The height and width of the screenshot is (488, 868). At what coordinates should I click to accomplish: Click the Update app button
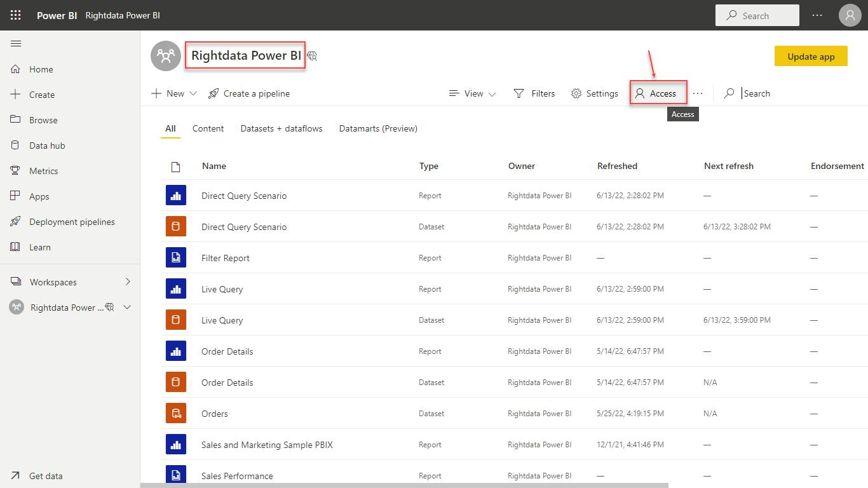tap(811, 56)
